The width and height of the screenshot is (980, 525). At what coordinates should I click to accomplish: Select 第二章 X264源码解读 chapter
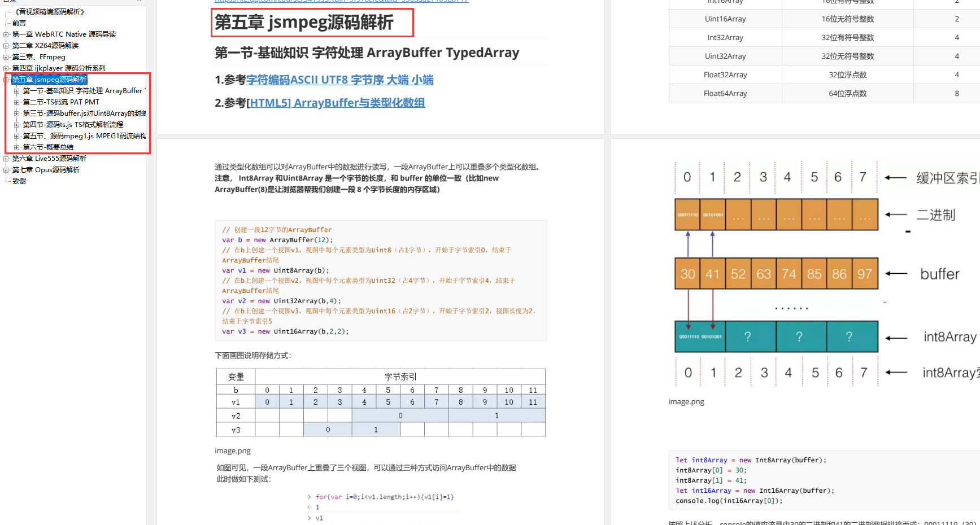(45, 46)
